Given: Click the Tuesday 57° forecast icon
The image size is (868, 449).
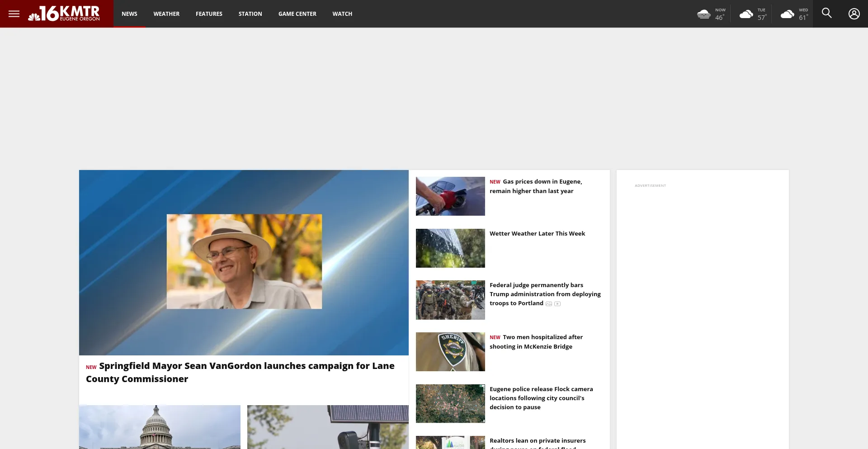Looking at the screenshot, I should 746,14.
